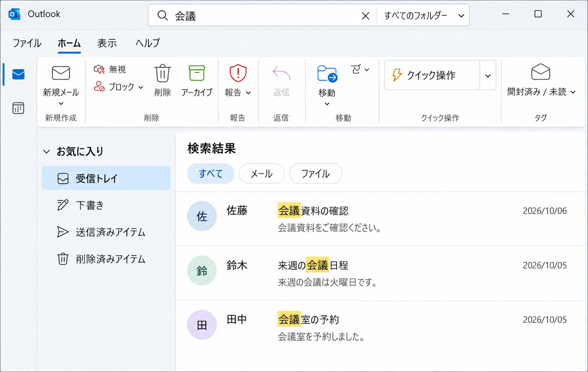Filter results by メール
The image size is (588, 372).
tap(262, 174)
